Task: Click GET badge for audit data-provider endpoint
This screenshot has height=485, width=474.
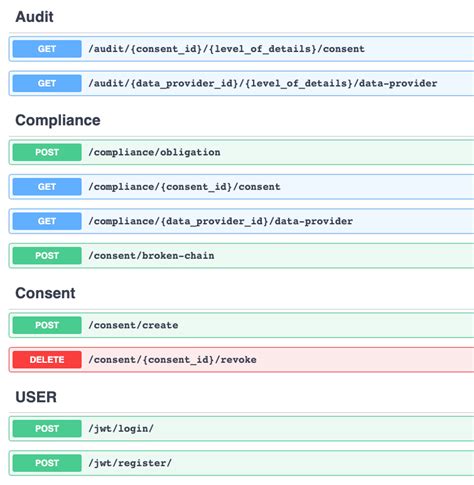Action: pyautogui.click(x=47, y=83)
